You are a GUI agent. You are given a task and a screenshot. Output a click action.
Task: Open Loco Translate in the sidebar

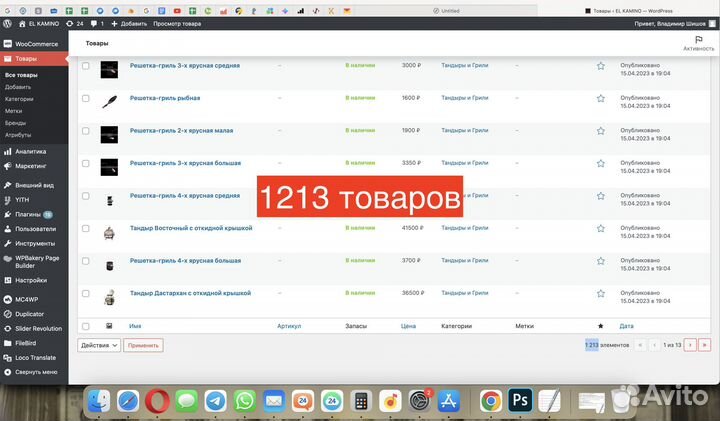34,358
